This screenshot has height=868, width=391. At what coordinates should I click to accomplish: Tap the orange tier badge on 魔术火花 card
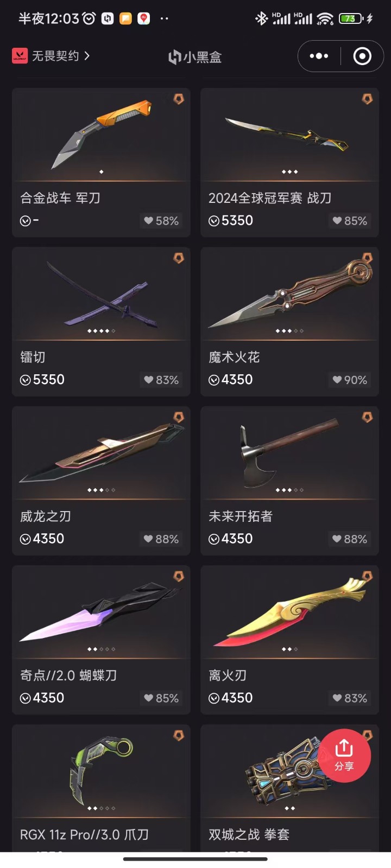coord(367,258)
